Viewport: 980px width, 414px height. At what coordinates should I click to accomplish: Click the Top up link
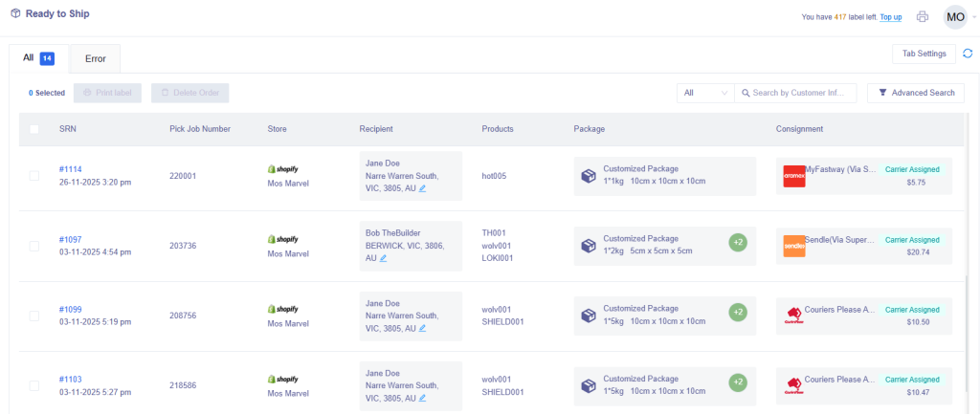890,17
